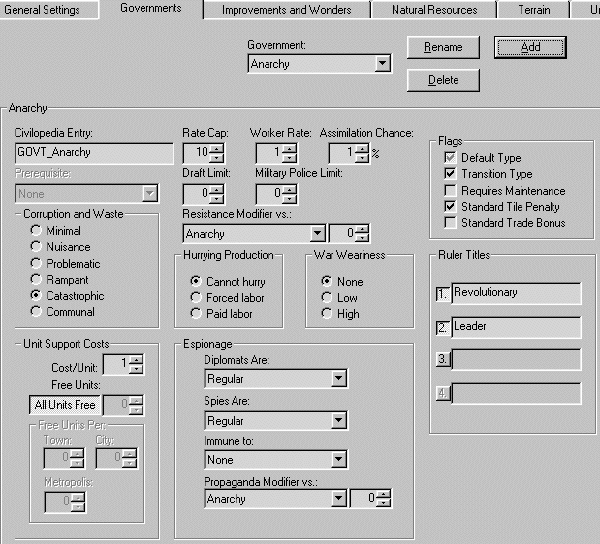Viewport: 600px width, 544px height.
Task: Open the Government dropdown list
Action: [381, 64]
